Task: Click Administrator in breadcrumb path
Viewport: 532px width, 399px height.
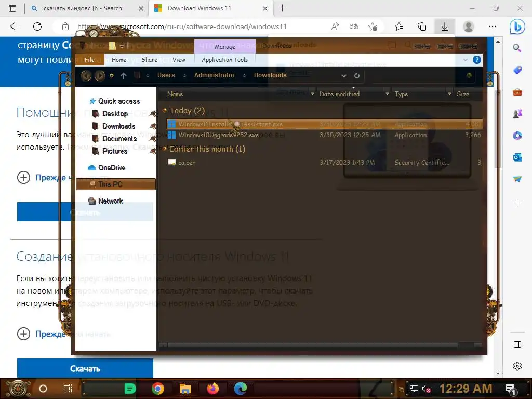Action: coord(215,75)
